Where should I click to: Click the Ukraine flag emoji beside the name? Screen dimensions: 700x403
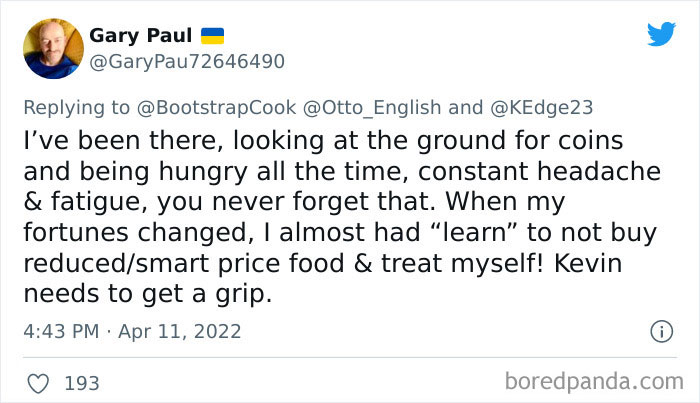(213, 36)
